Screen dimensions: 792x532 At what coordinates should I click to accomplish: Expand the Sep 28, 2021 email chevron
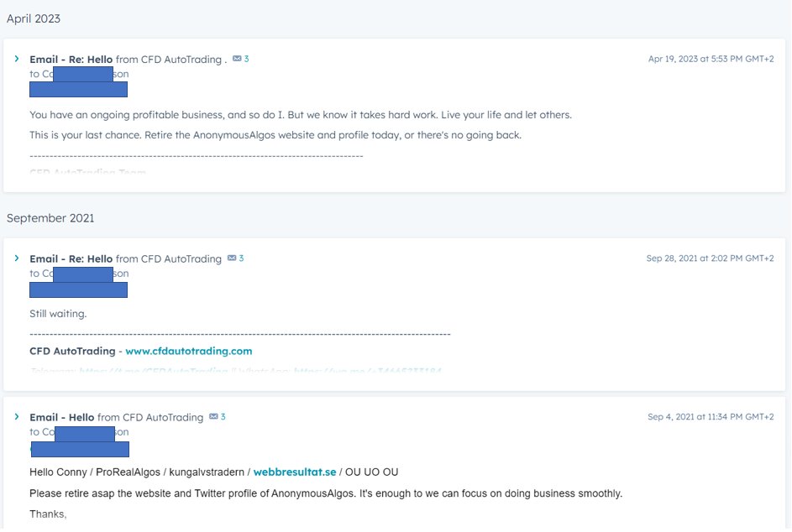click(17, 258)
